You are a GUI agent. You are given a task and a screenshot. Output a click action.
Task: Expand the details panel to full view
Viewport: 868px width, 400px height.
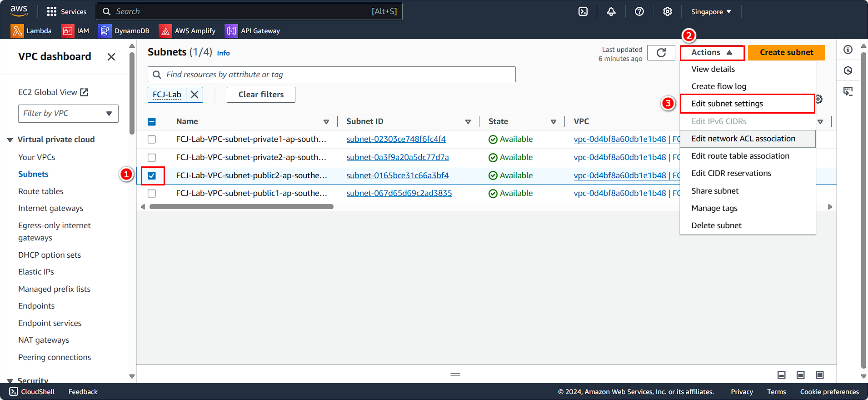click(820, 375)
